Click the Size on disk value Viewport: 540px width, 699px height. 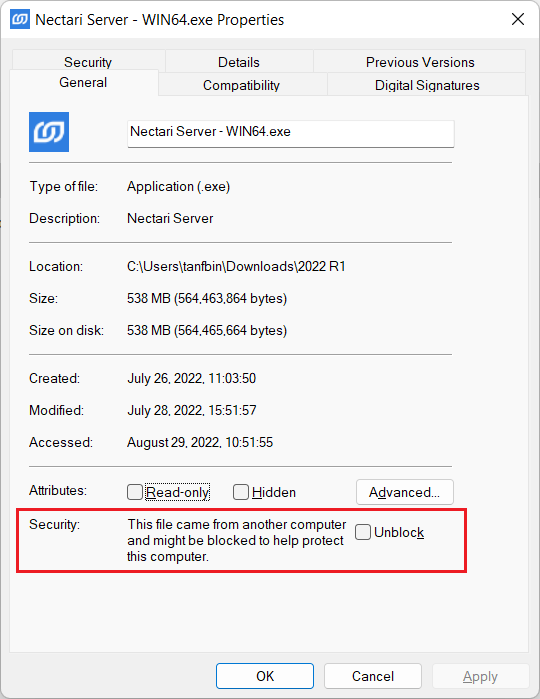point(207,330)
